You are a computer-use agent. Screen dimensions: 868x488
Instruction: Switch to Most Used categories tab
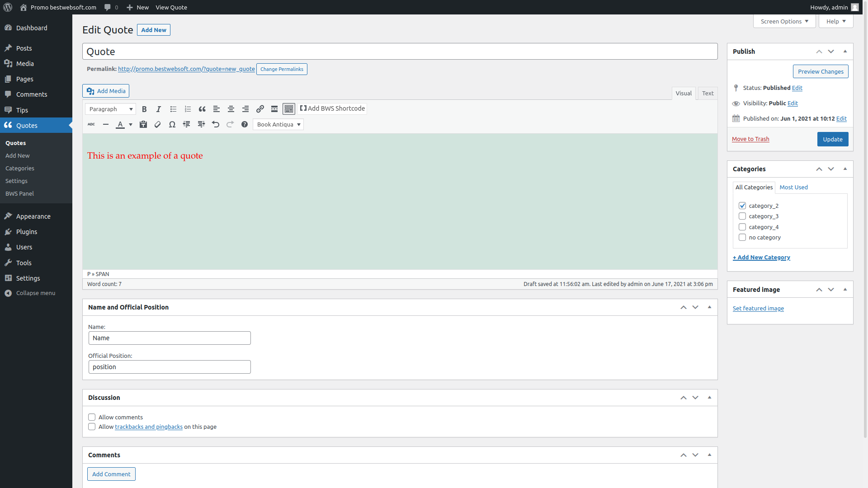pyautogui.click(x=793, y=187)
